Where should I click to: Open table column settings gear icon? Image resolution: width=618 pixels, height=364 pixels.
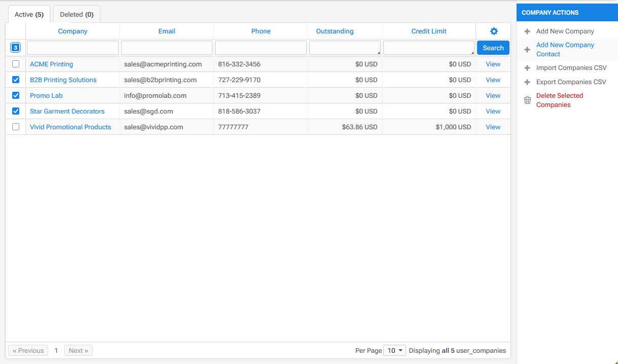point(494,31)
